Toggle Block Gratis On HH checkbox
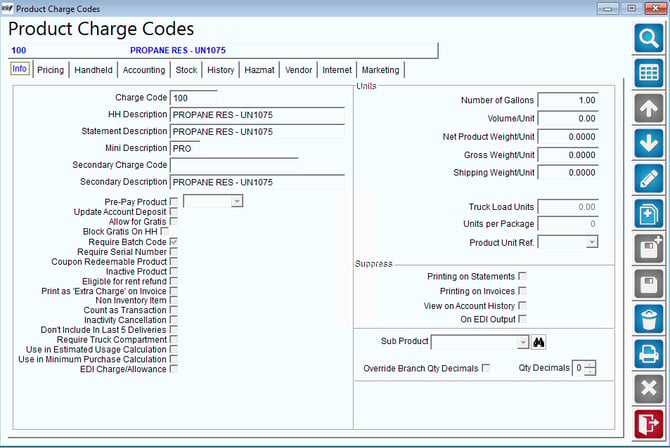Screen dimensions: 670x448 point(165,231)
